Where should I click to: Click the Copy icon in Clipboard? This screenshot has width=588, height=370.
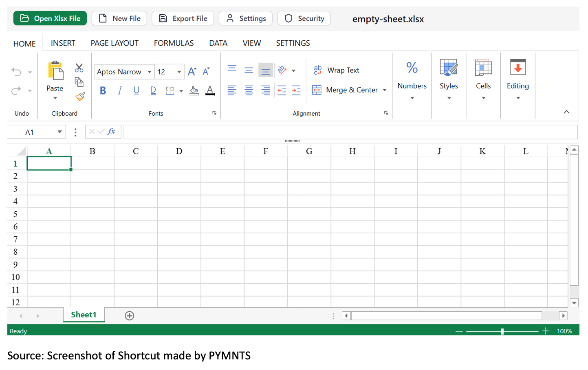click(79, 82)
